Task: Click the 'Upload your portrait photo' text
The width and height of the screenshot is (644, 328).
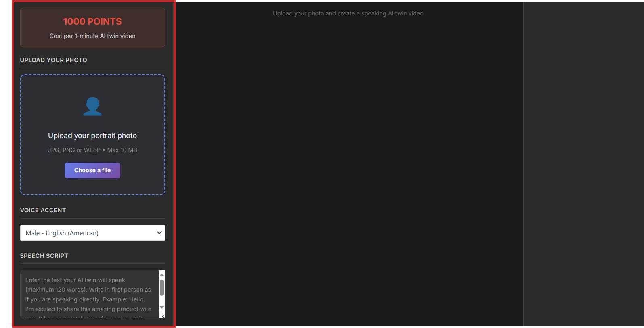Action: point(92,136)
